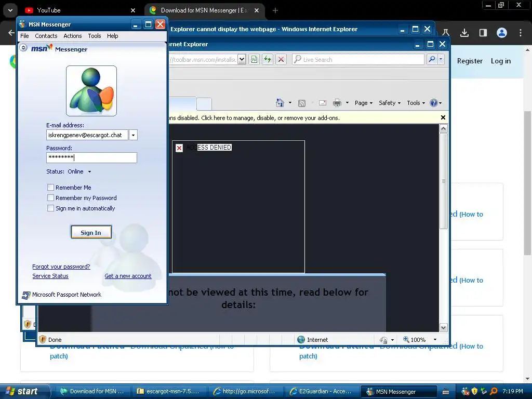532x399 pixels.
Task: Click the Password field in Messenger
Action: tap(91, 157)
